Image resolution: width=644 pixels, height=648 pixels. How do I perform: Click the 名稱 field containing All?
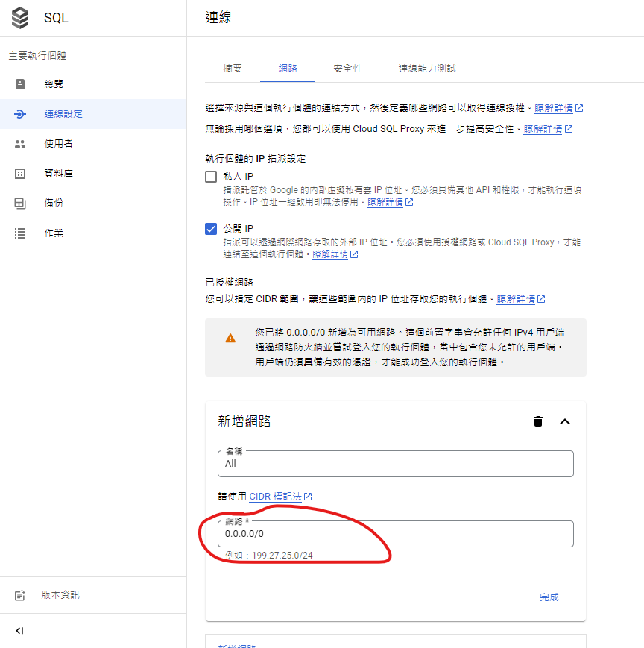point(399,464)
